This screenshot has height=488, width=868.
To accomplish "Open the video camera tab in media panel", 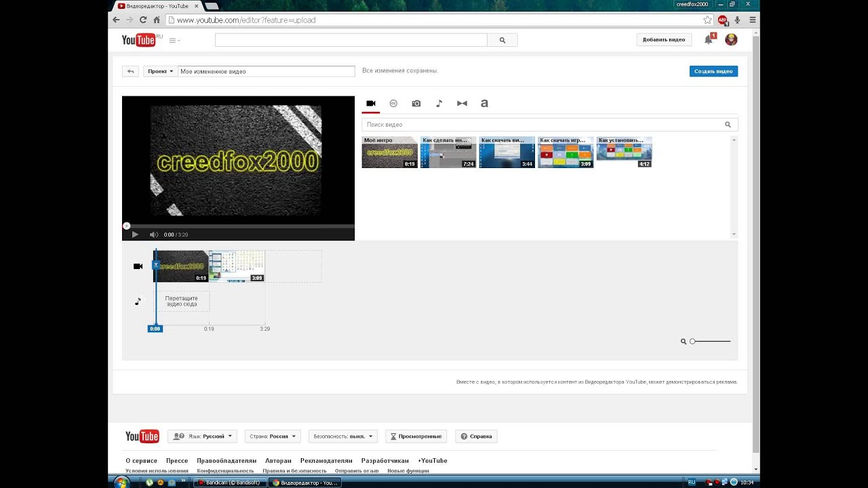I will coord(371,104).
